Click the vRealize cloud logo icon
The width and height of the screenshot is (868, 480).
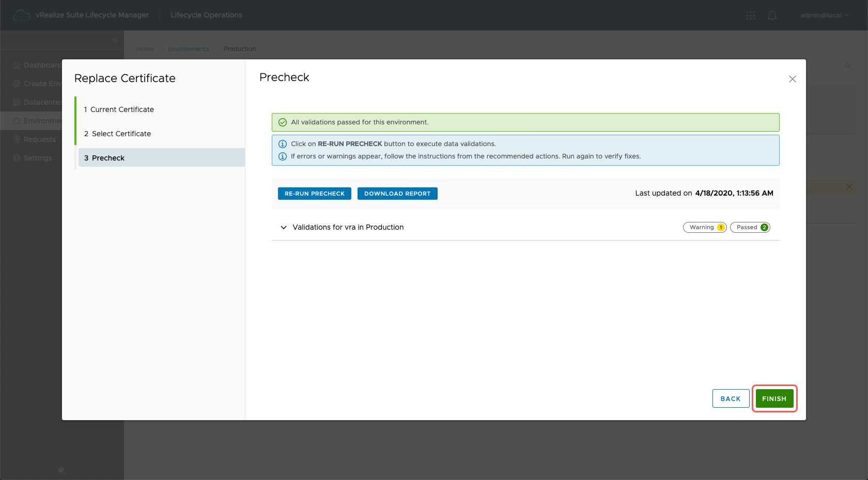21,15
